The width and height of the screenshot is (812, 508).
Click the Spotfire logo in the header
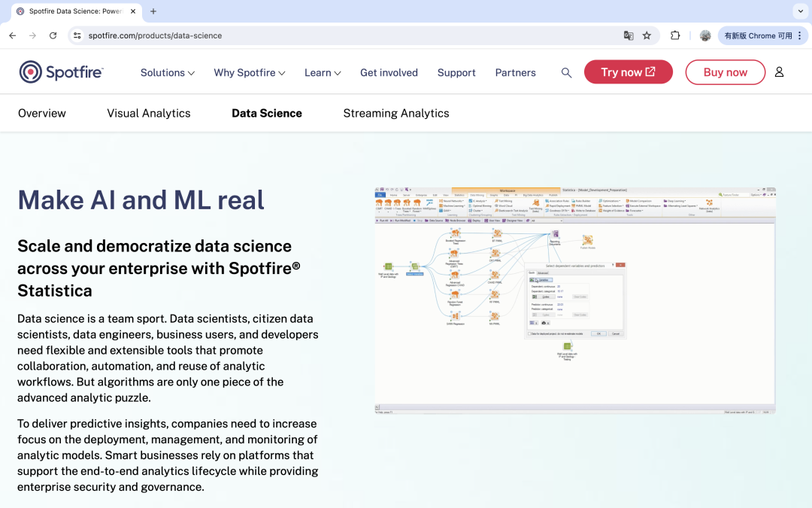tap(61, 72)
